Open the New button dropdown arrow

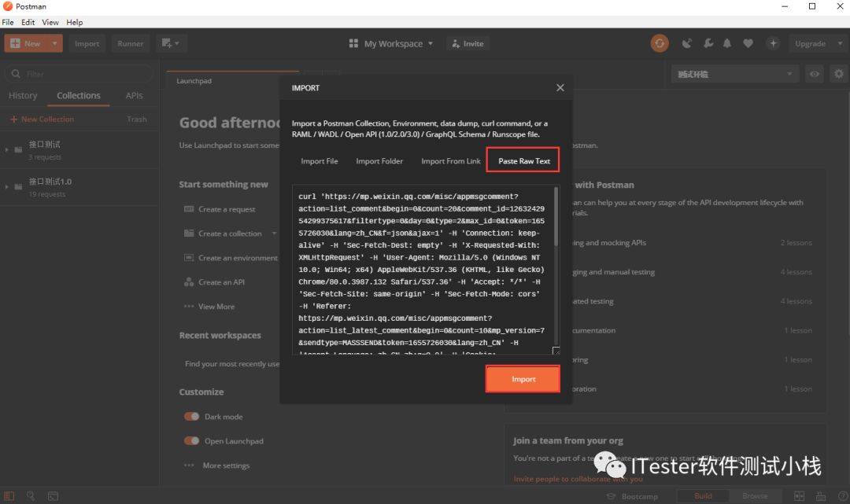[x=55, y=43]
